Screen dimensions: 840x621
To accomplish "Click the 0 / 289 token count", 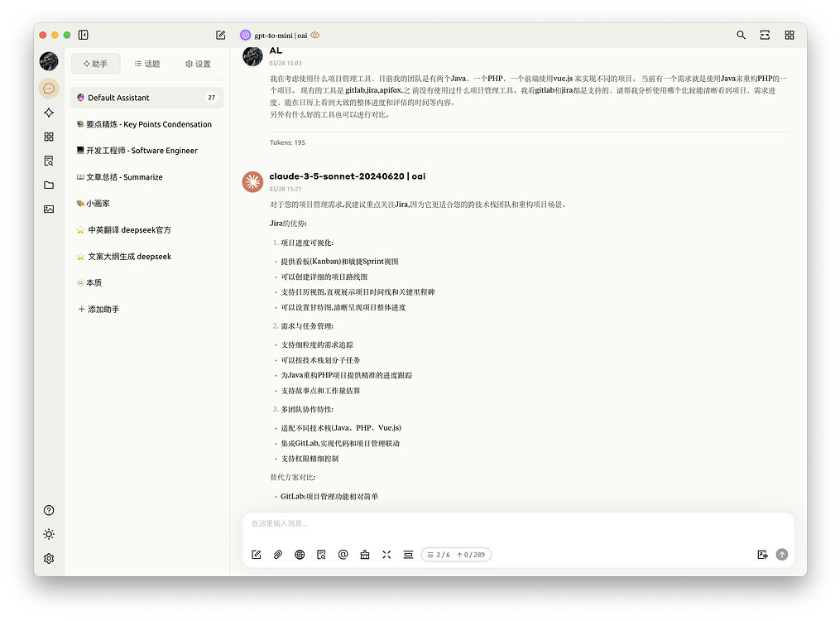I will (x=471, y=555).
